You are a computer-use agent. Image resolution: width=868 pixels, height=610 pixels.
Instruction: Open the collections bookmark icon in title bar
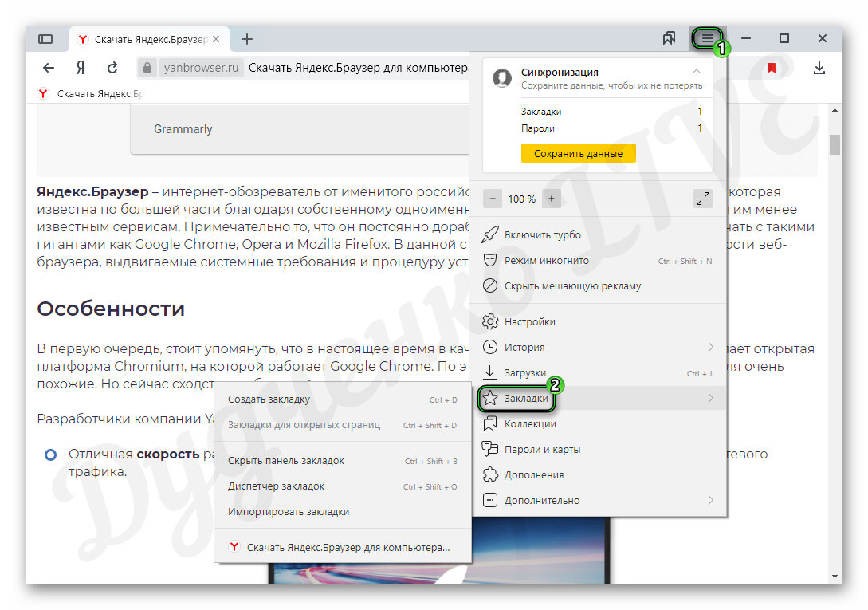click(x=669, y=38)
